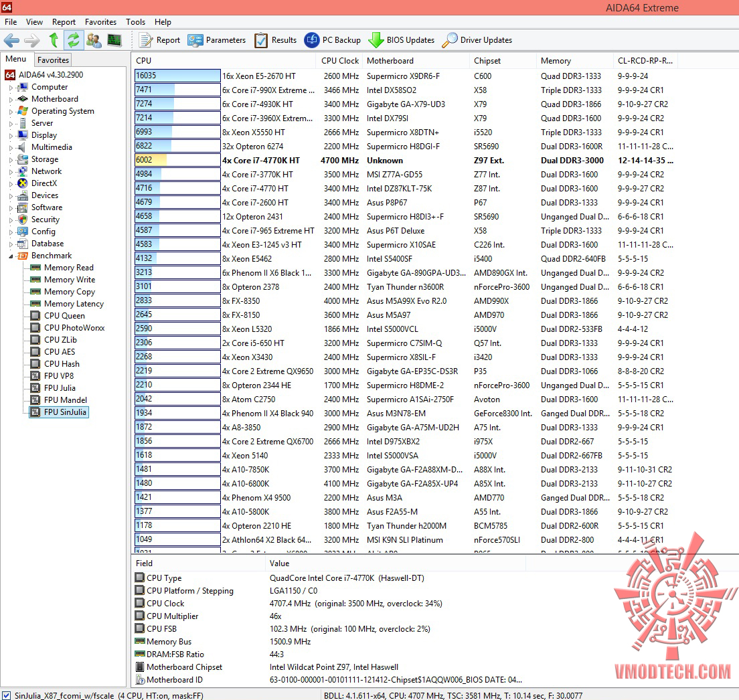Viewport: 739px width, 700px height.
Task: Open the Help menu
Action: coord(163,22)
